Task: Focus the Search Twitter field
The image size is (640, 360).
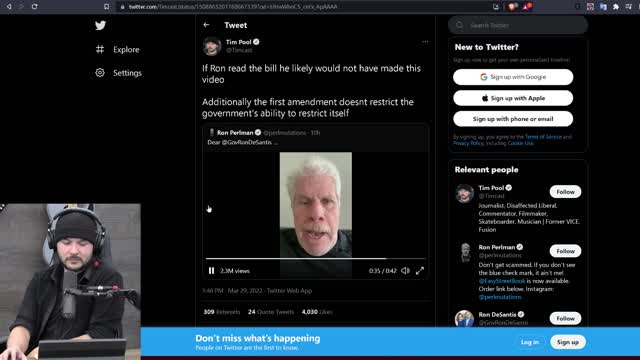Action: pos(518,25)
